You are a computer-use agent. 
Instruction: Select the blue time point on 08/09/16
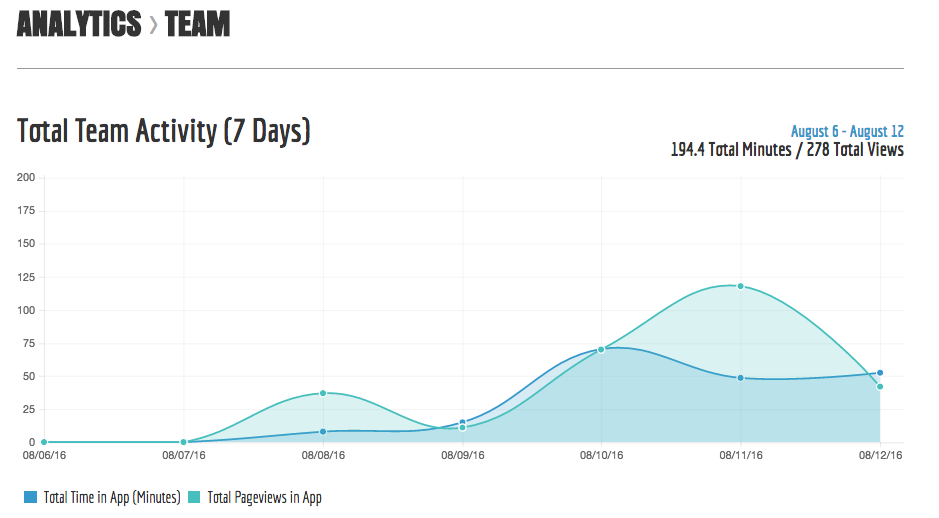pyautogui.click(x=462, y=422)
